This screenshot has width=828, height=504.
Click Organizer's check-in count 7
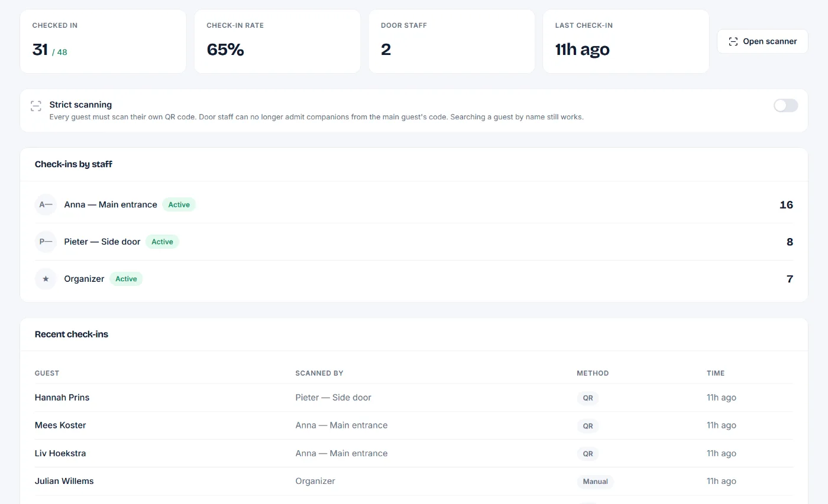tap(790, 279)
